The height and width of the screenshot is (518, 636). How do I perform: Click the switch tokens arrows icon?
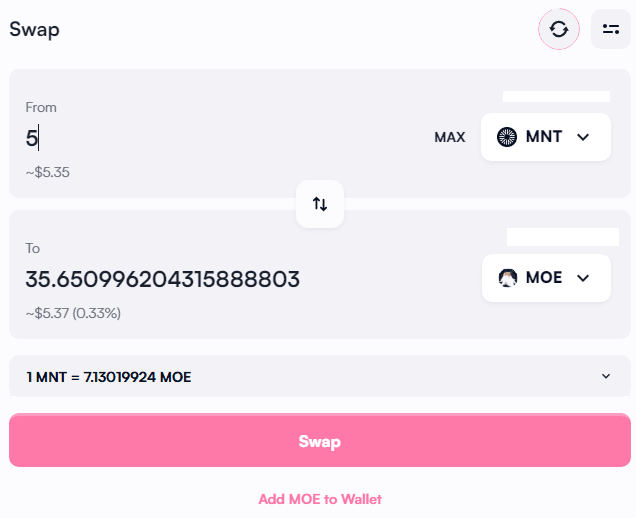click(x=320, y=204)
